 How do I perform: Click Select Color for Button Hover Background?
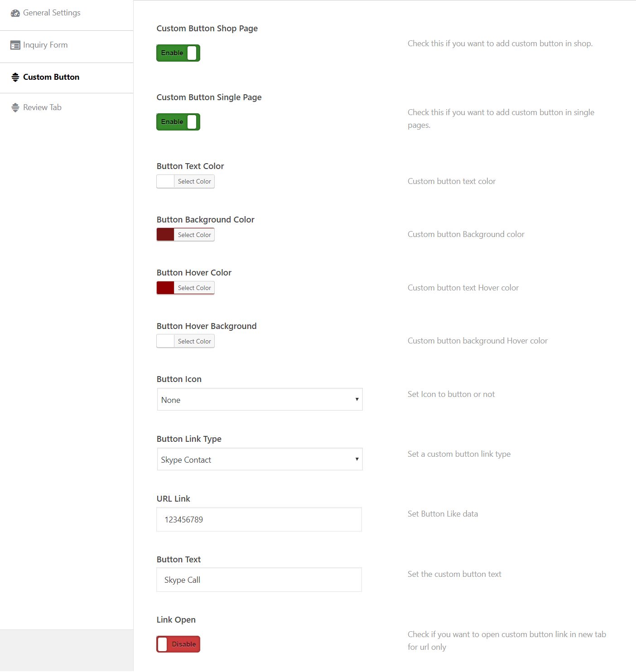194,341
